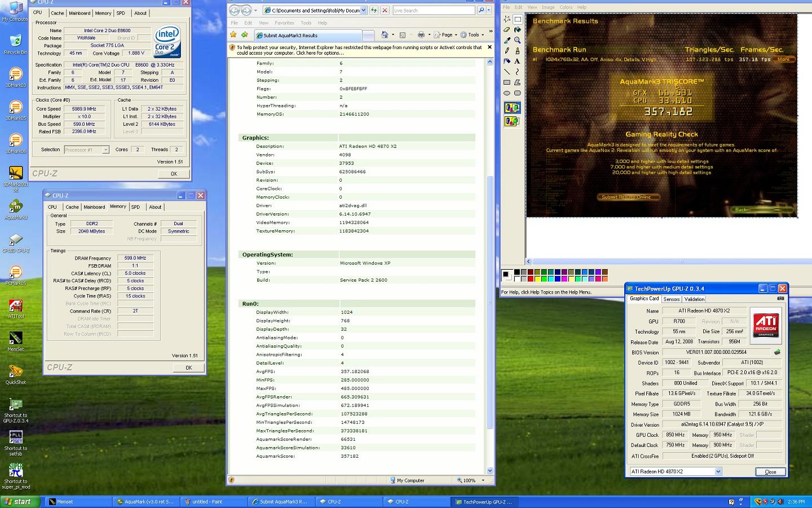Click the Live Search input field
This screenshot has height=508, width=812.
point(434,10)
